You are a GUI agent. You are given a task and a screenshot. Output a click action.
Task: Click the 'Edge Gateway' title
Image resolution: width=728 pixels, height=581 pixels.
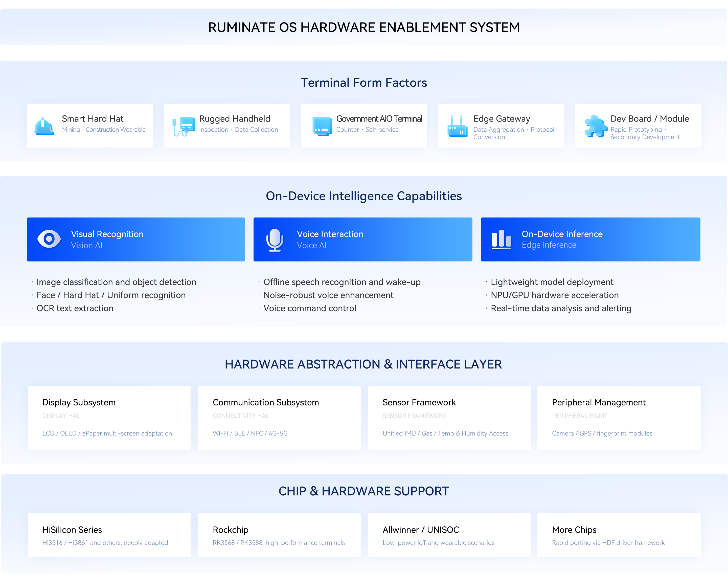pyautogui.click(x=502, y=119)
